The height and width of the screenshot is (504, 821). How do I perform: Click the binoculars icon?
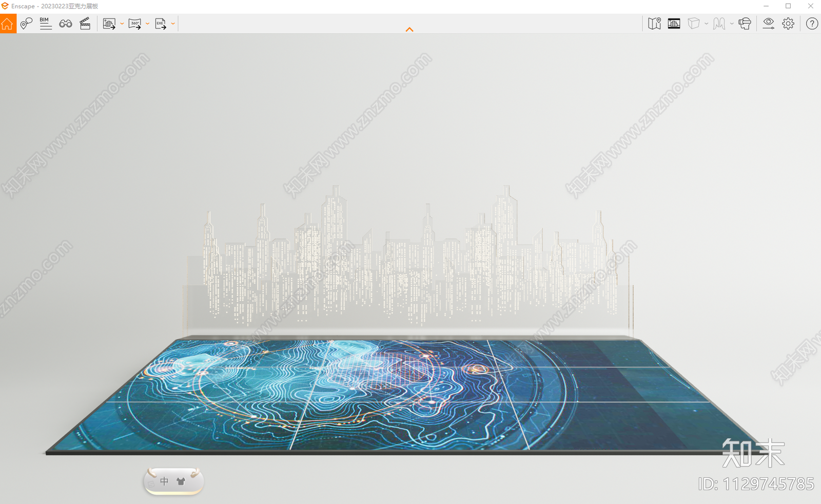tap(66, 24)
